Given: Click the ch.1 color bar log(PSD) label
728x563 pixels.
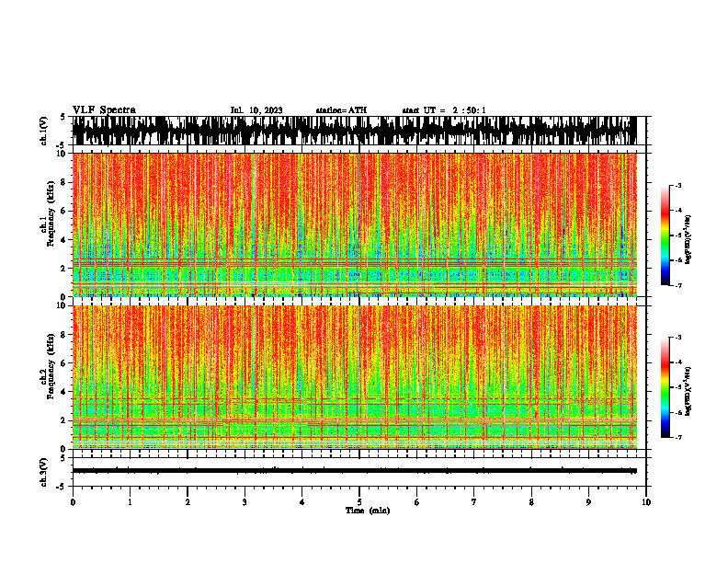Looking at the screenshot, I should click(688, 239).
